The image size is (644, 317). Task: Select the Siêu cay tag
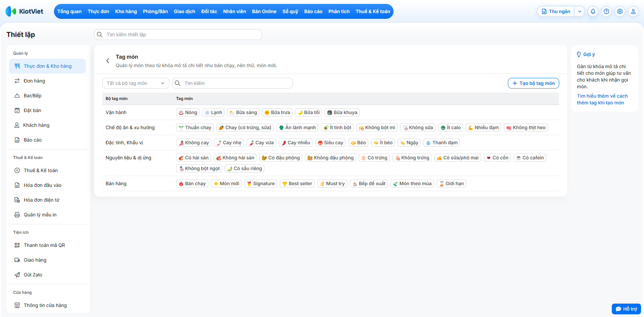pos(330,143)
